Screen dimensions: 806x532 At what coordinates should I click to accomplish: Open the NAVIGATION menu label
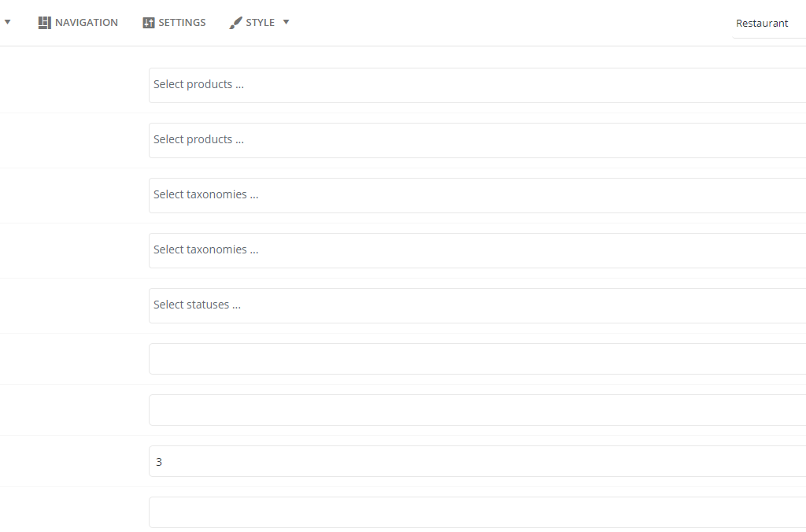[x=87, y=23]
